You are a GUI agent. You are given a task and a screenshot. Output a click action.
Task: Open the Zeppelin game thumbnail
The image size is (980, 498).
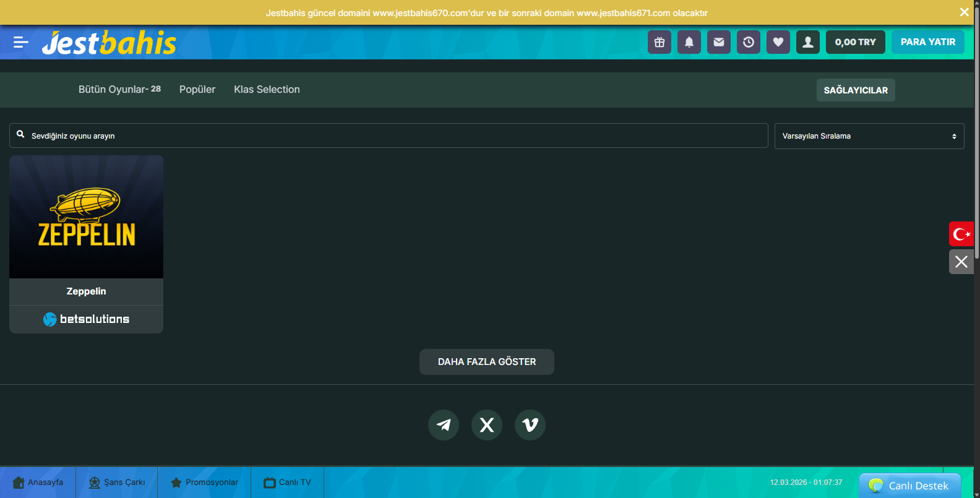click(87, 217)
